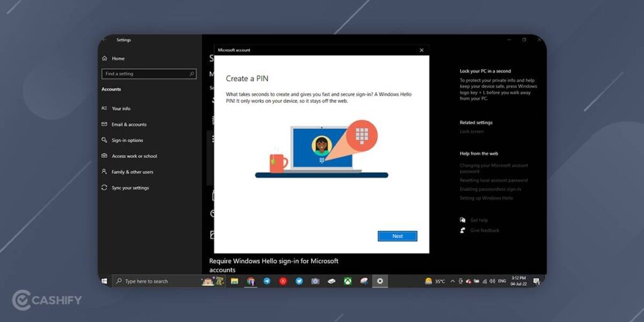Click the search highlights image in taskbar search

click(x=213, y=281)
